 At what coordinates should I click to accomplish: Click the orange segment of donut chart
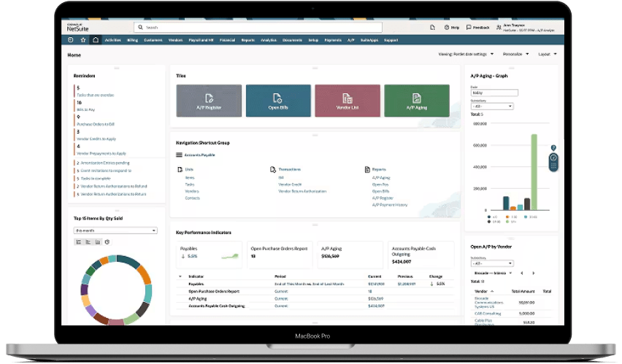click(x=145, y=274)
